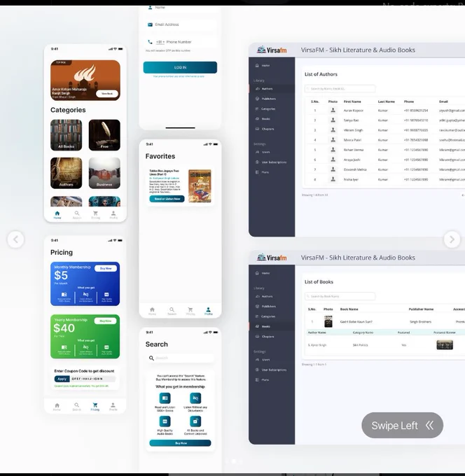Open the Business category tile
Screen dimensions: 465x476
pos(104,173)
